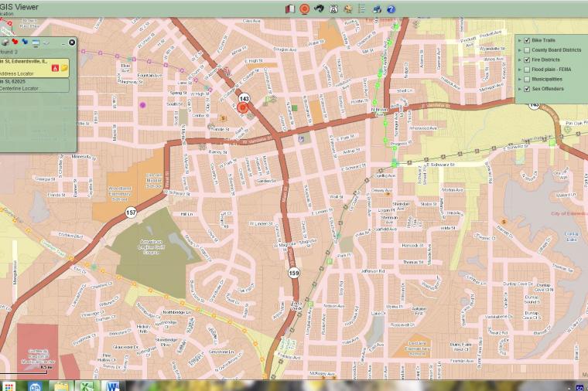Click the bookmark book icon in toolbar
The image size is (588, 391).
click(290, 9)
